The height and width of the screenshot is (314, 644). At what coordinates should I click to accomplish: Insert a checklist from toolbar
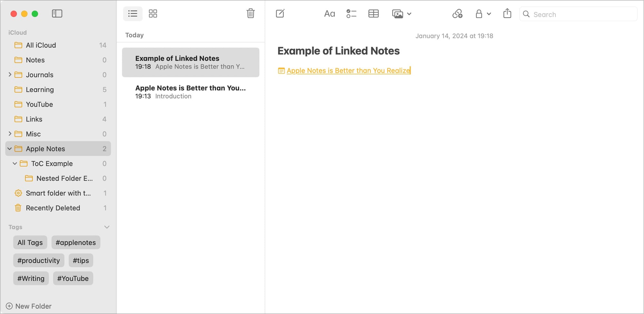(x=351, y=14)
